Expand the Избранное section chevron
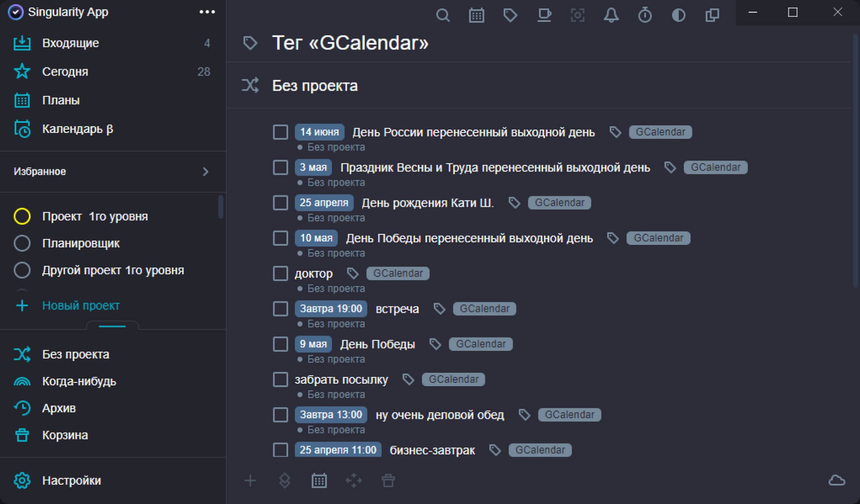This screenshot has height=504, width=860. (205, 171)
